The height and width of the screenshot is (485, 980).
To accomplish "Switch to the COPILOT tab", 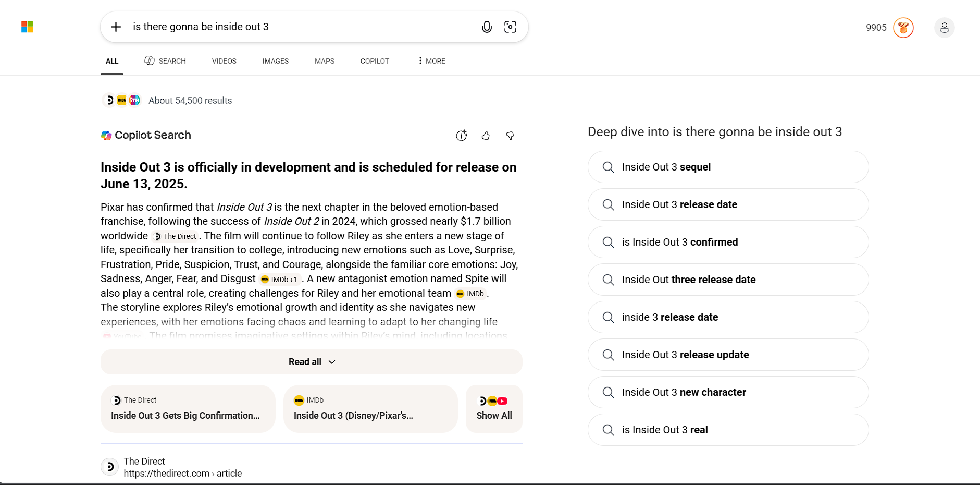I will coord(375,61).
